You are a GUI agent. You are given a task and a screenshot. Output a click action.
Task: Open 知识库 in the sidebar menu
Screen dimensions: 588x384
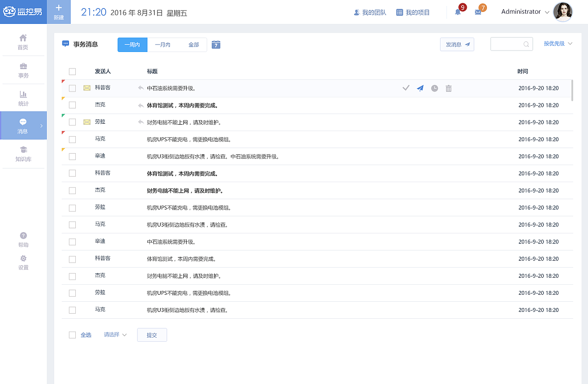23,154
